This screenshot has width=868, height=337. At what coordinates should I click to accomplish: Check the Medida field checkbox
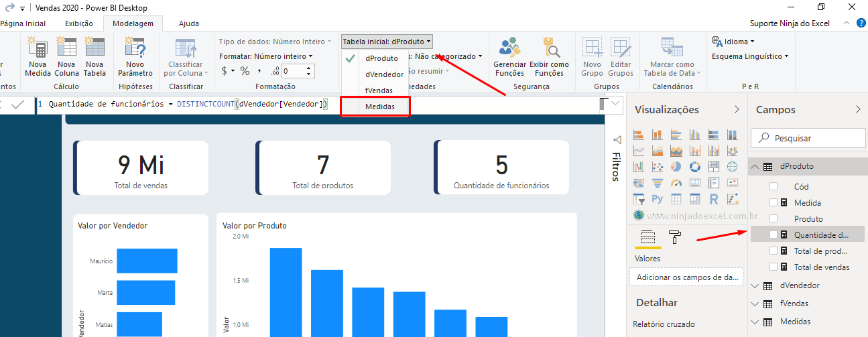[774, 202]
